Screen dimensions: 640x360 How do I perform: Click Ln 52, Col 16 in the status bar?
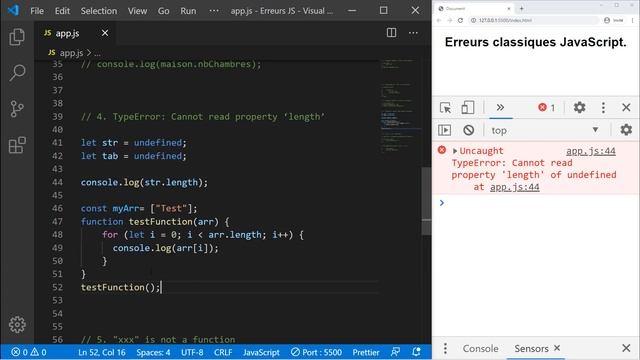pyautogui.click(x=102, y=352)
